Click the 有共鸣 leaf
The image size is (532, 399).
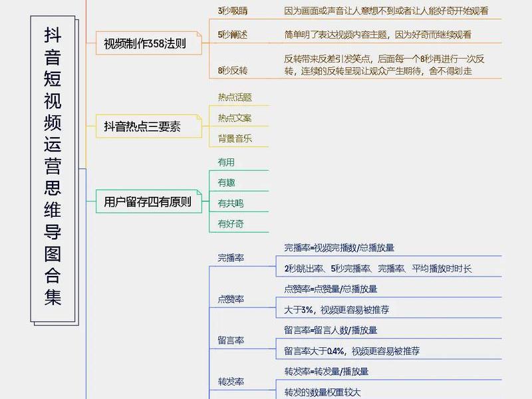pos(231,203)
